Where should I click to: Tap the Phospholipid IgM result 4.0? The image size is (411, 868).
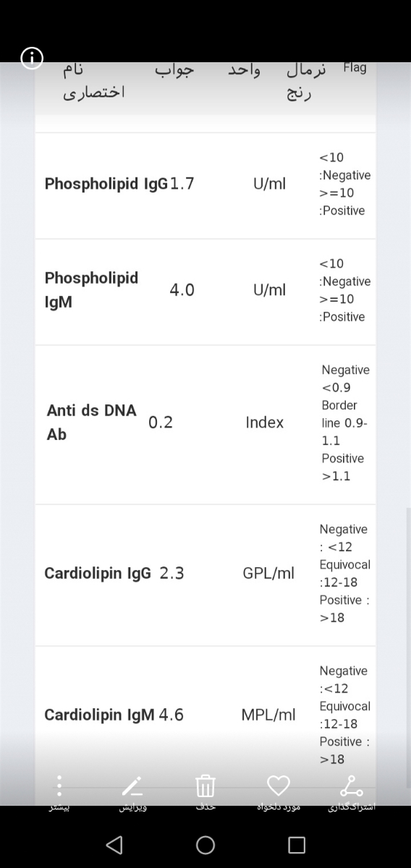coord(182,290)
